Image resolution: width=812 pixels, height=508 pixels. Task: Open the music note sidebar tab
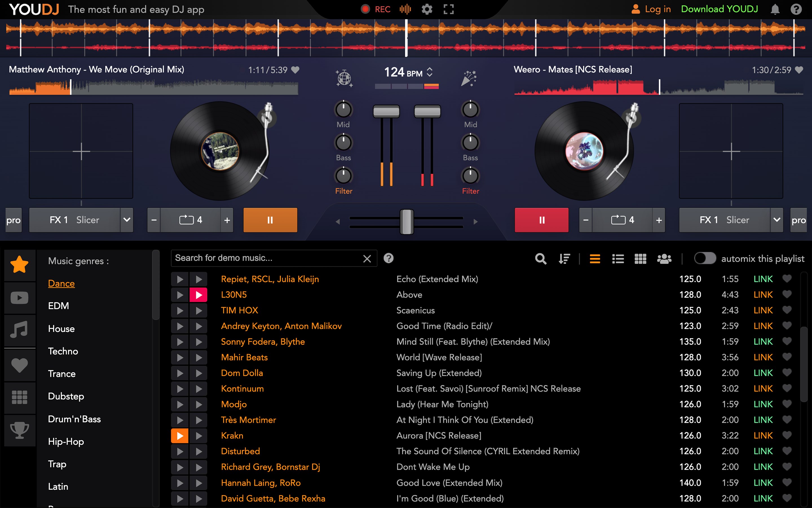19,330
